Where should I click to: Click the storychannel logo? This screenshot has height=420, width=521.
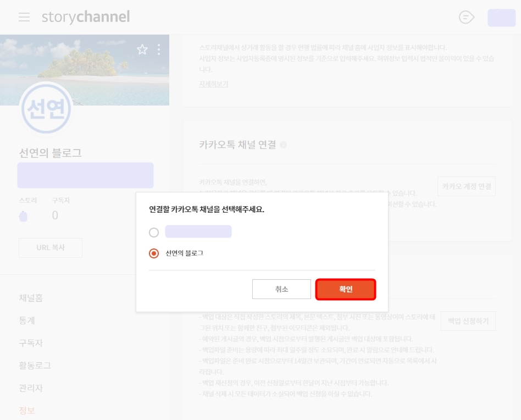pyautogui.click(x=85, y=16)
